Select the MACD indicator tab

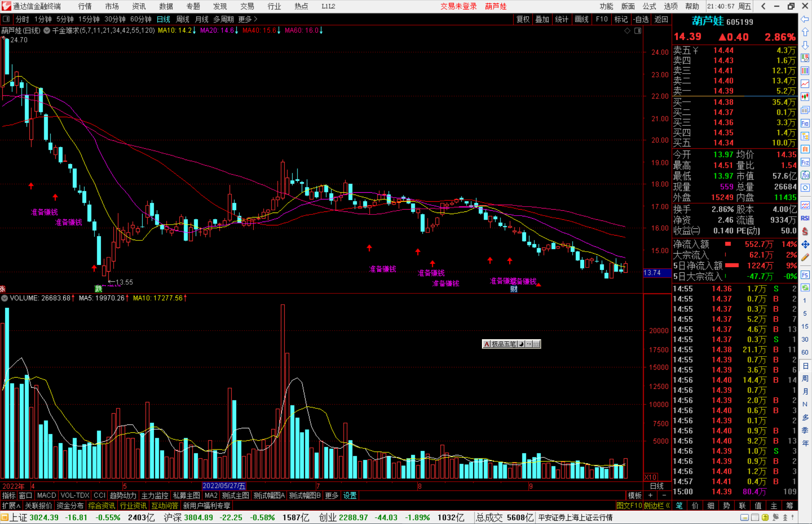47,495
